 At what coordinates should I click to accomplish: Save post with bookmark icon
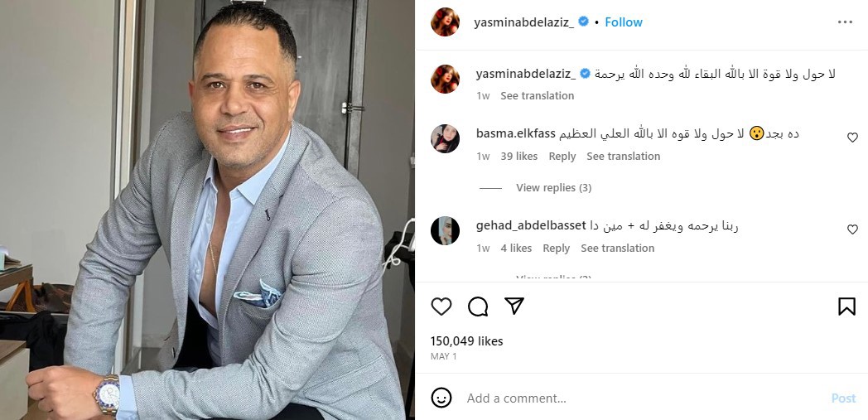coord(846,307)
